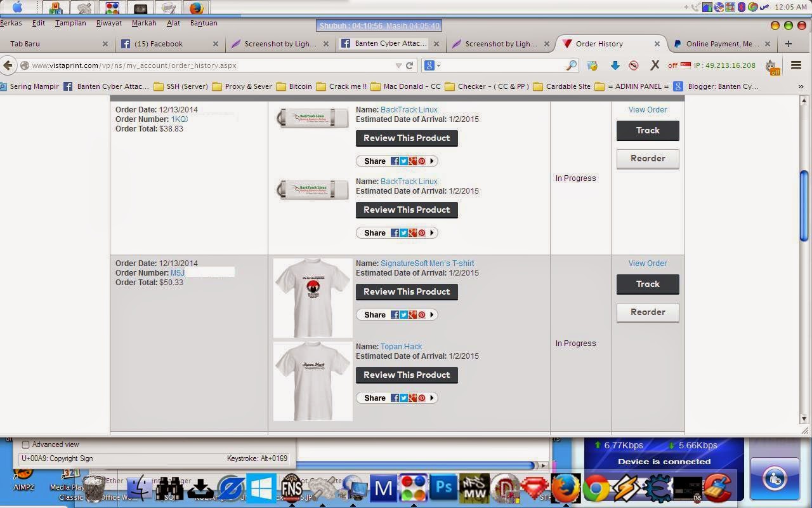Open the Bantuan menu
This screenshot has width=812, height=508.
[204, 23]
